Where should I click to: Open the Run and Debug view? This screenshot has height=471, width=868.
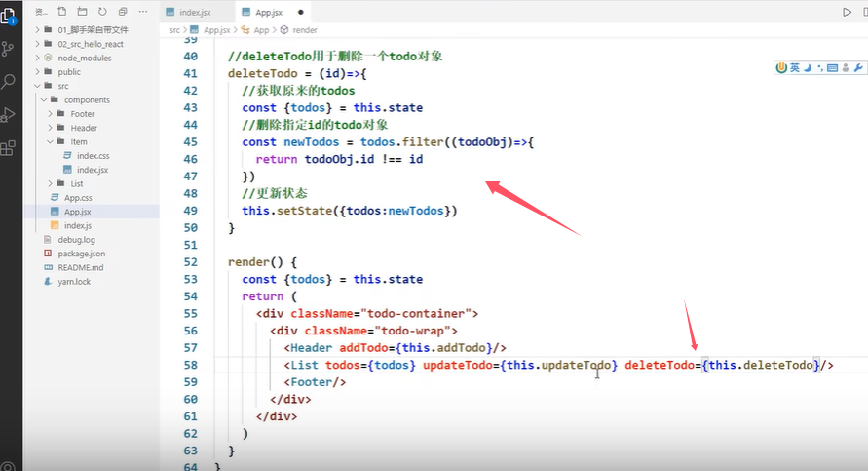[8, 115]
